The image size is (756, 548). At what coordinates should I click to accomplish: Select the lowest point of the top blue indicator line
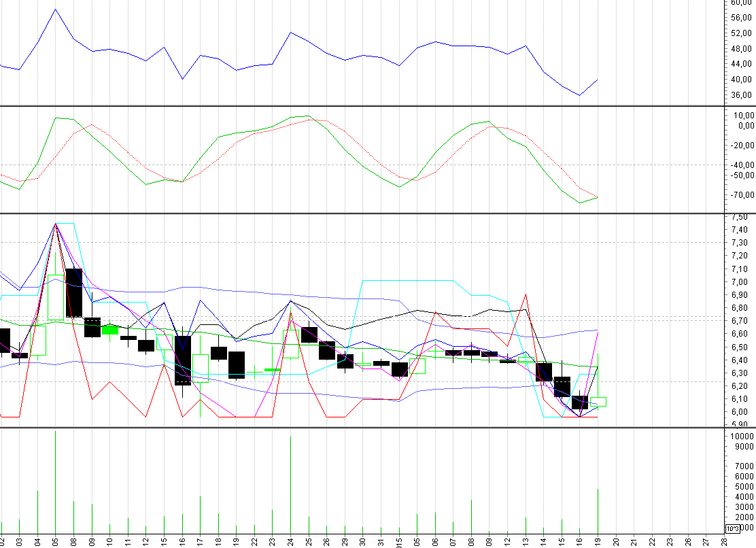[x=579, y=95]
